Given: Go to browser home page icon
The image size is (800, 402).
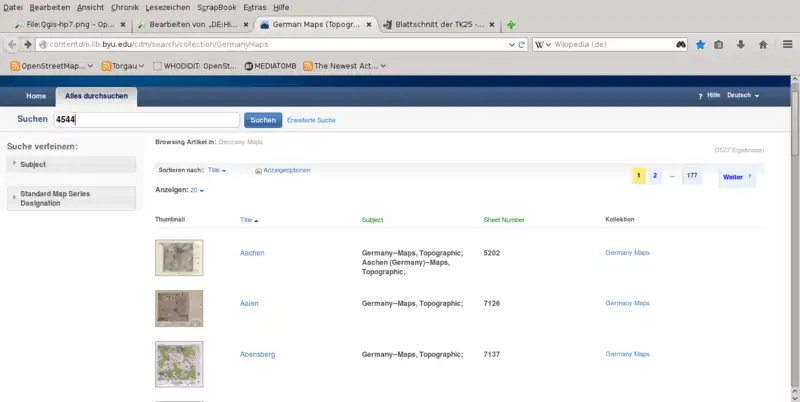Looking at the screenshot, I should click(763, 44).
